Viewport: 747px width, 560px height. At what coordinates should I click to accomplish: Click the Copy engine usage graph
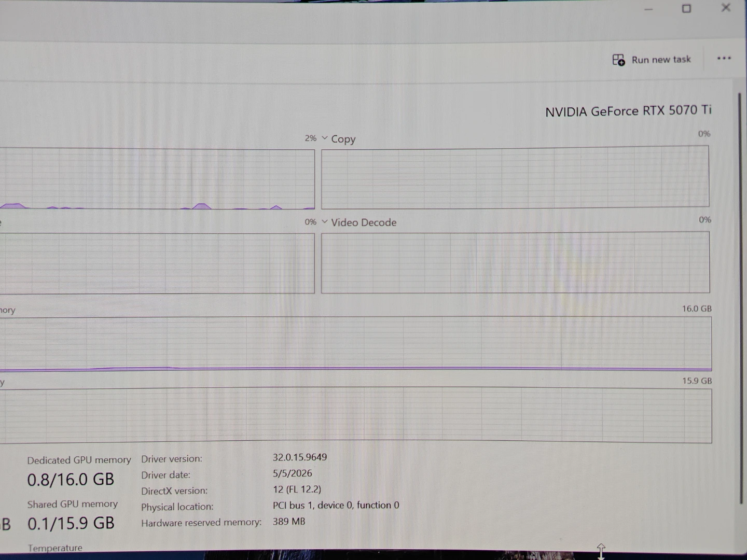point(515,177)
